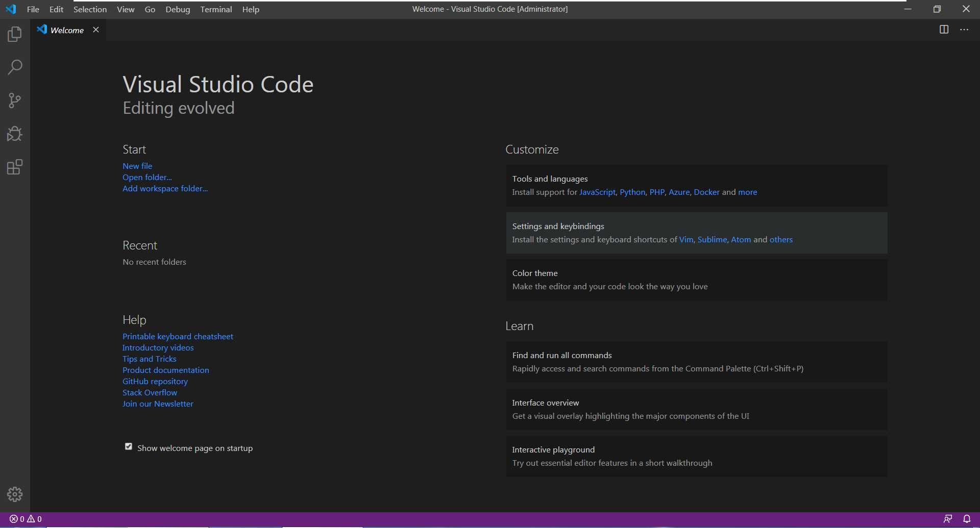The width and height of the screenshot is (980, 528).
Task: Show warnings count in status bar
Action: point(35,519)
